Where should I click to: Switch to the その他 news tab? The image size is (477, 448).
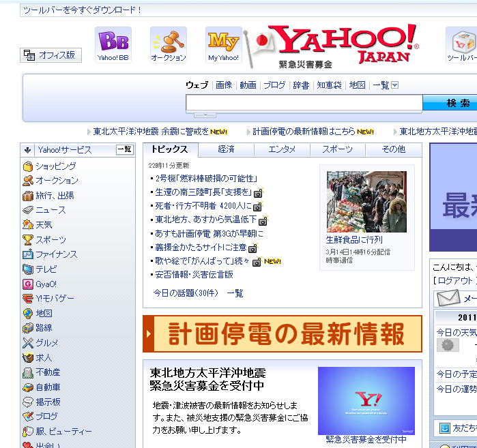point(394,149)
